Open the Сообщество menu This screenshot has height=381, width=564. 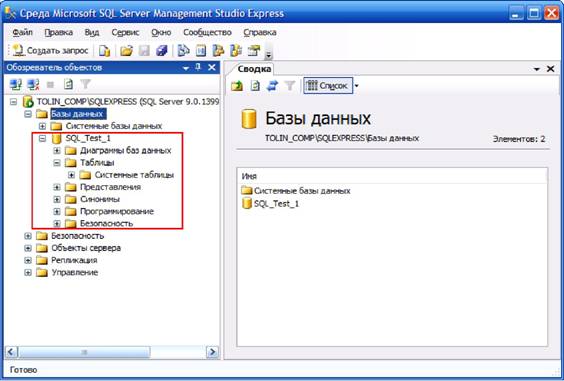pyautogui.click(x=207, y=32)
